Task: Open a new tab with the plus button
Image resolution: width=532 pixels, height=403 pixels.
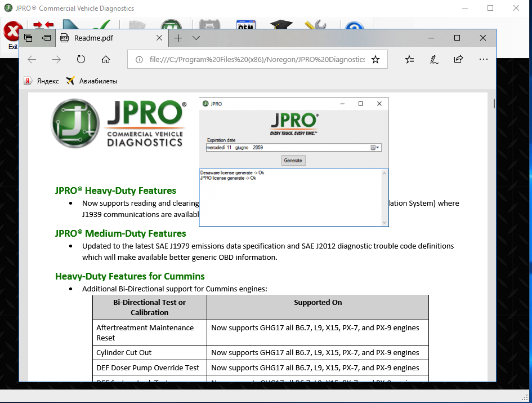Action: [x=178, y=38]
